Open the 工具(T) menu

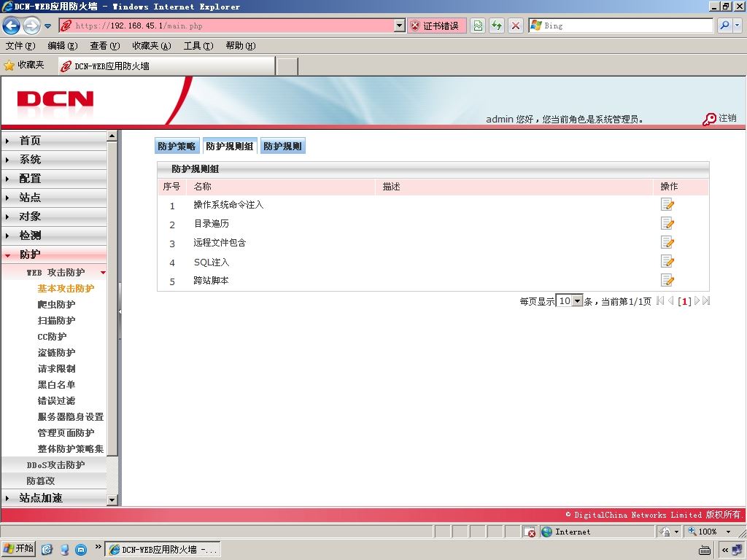(198, 46)
